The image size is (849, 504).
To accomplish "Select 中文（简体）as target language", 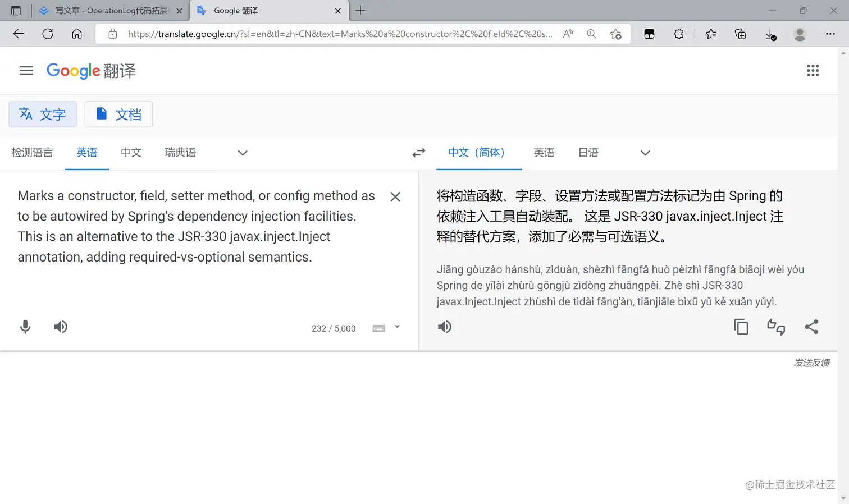I will (x=479, y=153).
